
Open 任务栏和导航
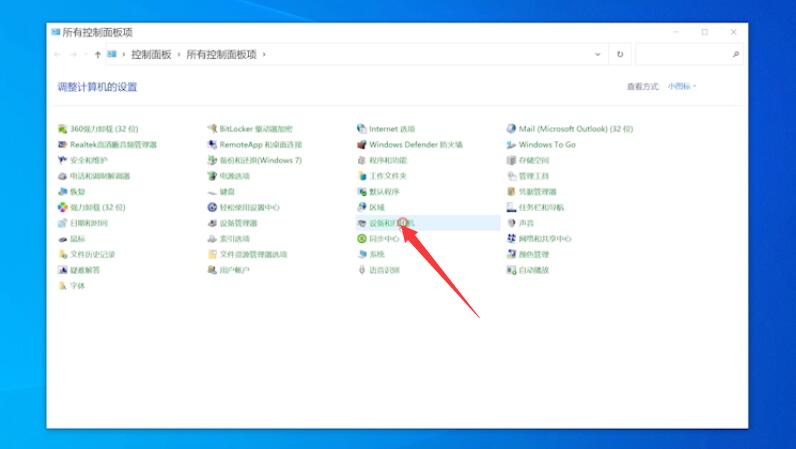click(535, 207)
